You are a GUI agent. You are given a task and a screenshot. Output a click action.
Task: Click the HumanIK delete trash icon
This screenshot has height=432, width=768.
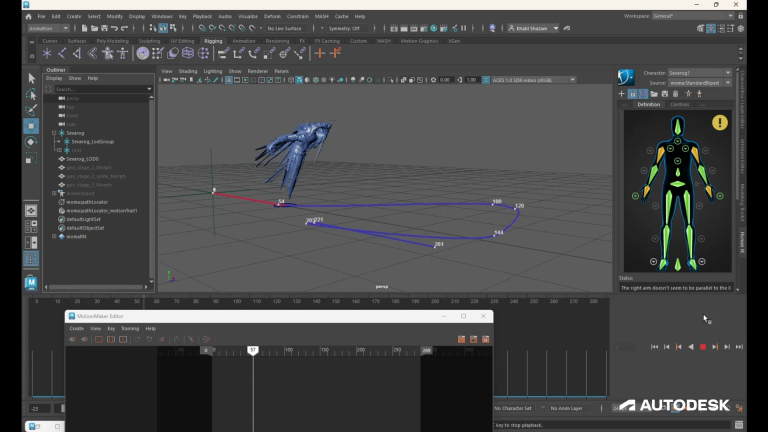tap(675, 94)
